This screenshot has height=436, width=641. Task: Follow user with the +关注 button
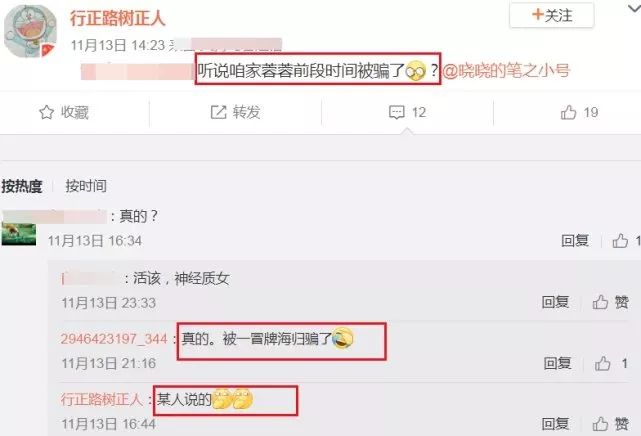coord(551,15)
